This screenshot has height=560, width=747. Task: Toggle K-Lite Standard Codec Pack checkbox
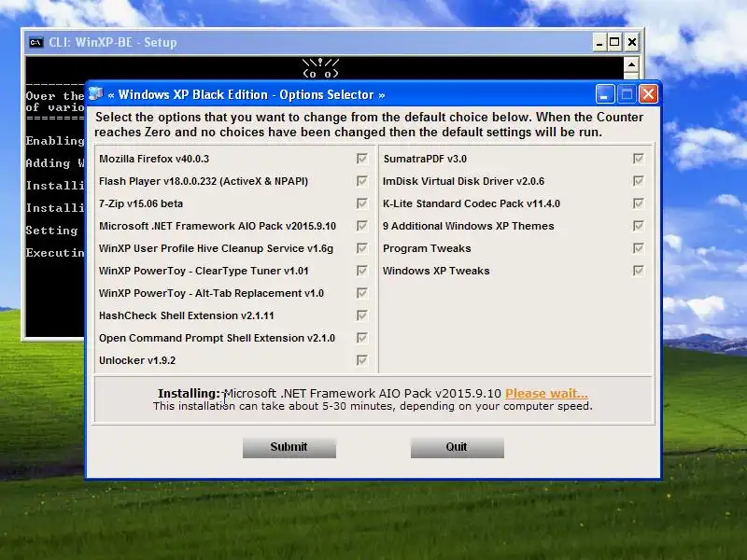[639, 203]
